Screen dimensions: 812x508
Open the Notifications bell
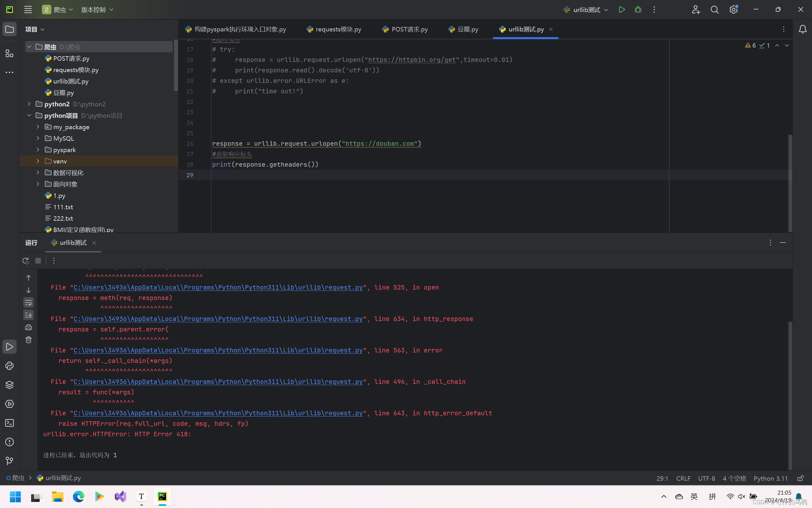coord(802,29)
